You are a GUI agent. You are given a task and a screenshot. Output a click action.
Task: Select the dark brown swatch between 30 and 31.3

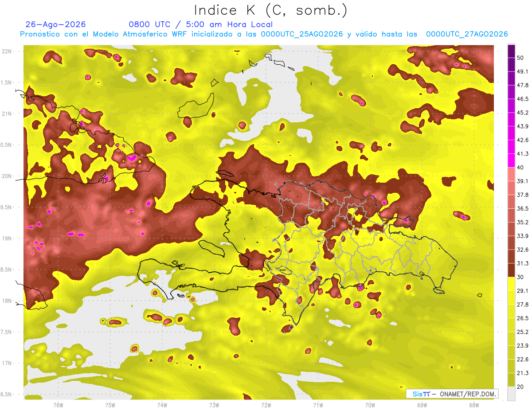(511, 270)
